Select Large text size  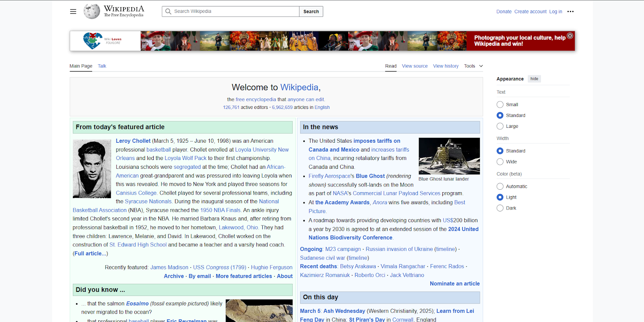(x=500, y=126)
